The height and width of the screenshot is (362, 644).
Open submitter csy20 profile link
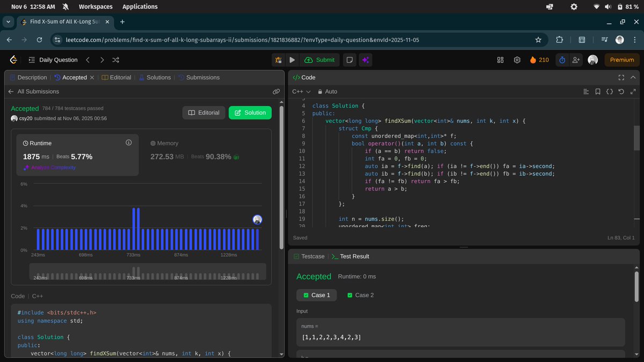coord(25,118)
